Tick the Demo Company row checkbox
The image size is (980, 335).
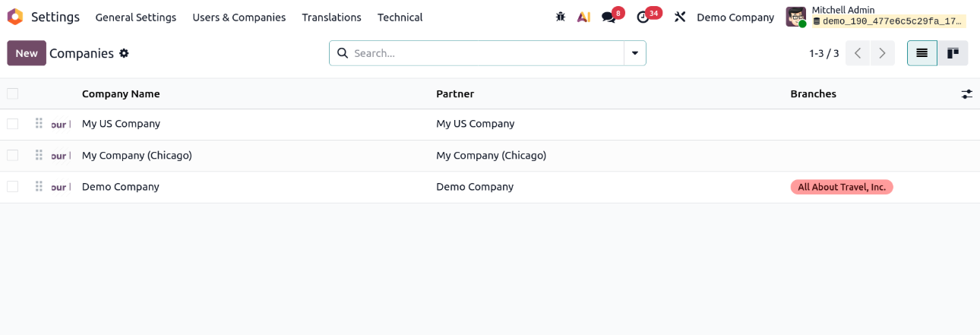click(12, 186)
